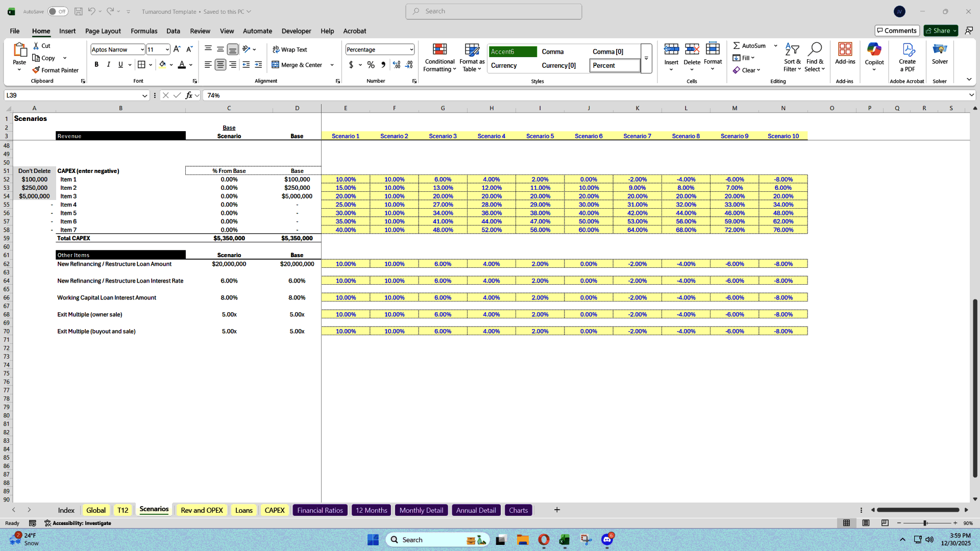Viewport: 980px width, 551px height.
Task: Toggle italic formatting
Action: (108, 64)
